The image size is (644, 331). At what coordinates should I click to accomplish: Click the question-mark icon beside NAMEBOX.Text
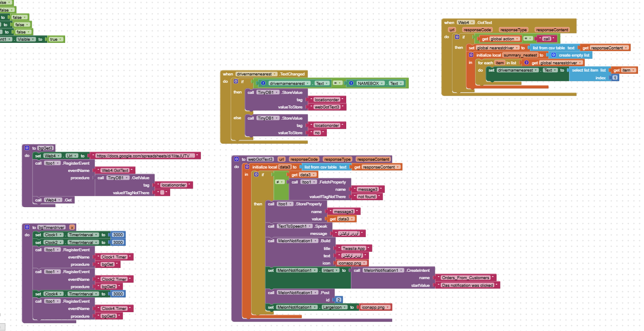(352, 84)
